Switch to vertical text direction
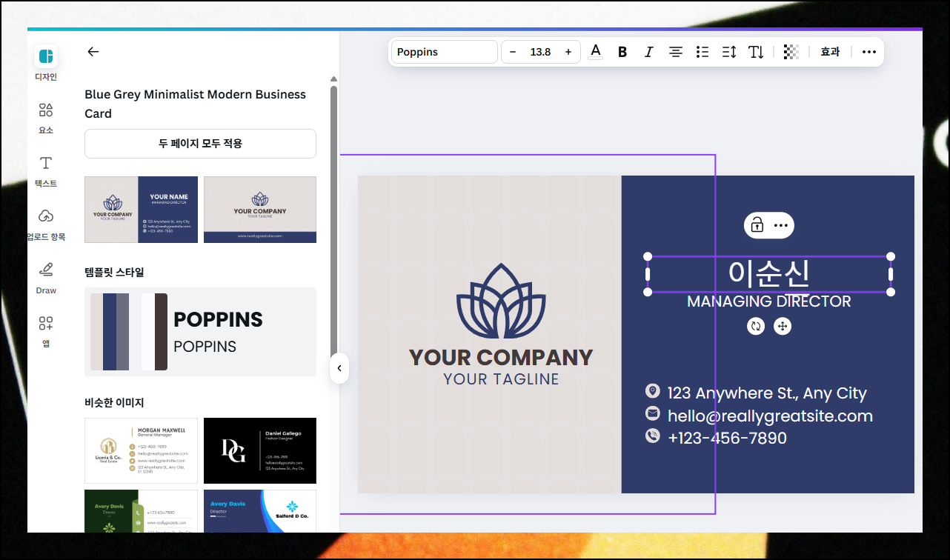The height and width of the screenshot is (560, 950). coord(756,52)
